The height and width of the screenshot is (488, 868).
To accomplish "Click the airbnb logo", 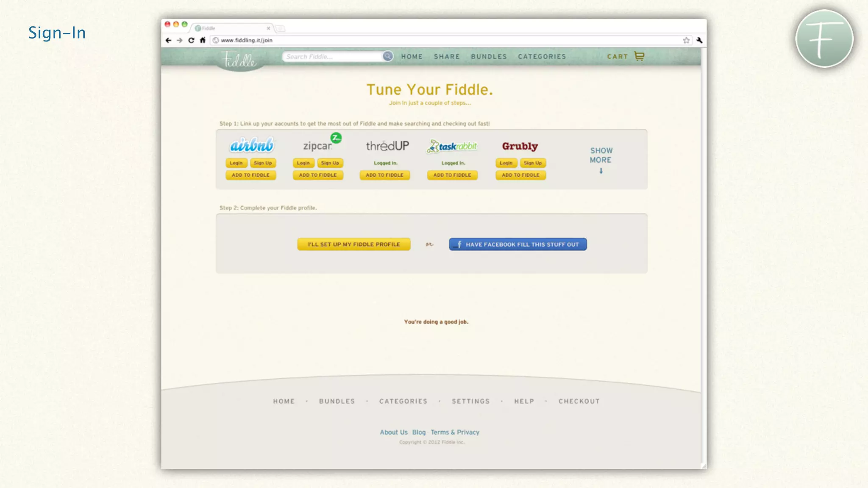I will tap(252, 145).
